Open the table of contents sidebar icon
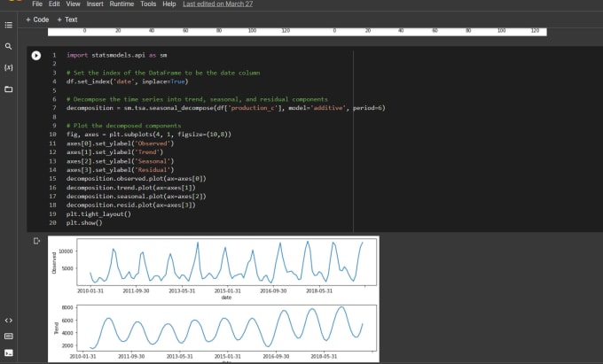The width and height of the screenshot is (603, 364). (9, 25)
